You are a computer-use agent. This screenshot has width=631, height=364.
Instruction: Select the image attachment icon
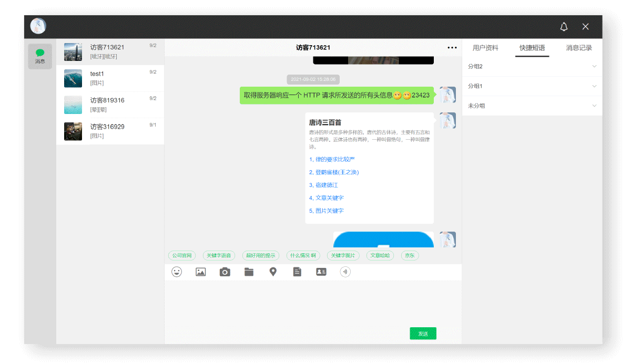(200, 272)
